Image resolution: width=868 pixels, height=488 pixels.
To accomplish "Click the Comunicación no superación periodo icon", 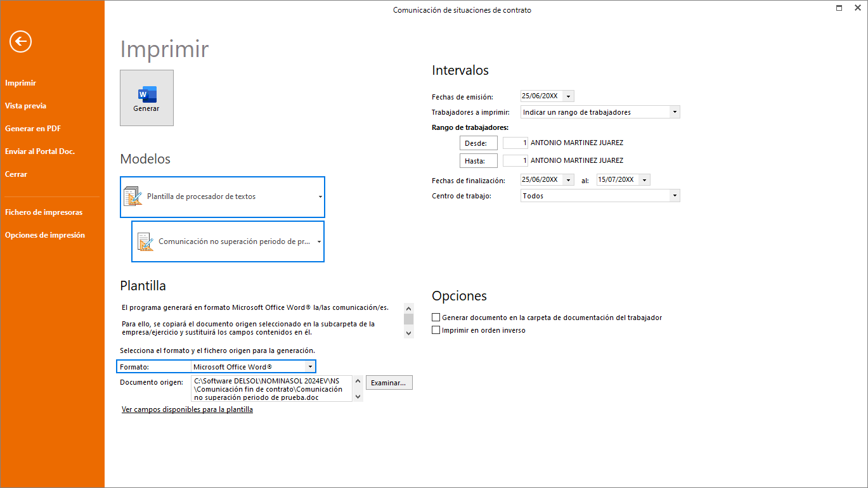I will 145,241.
